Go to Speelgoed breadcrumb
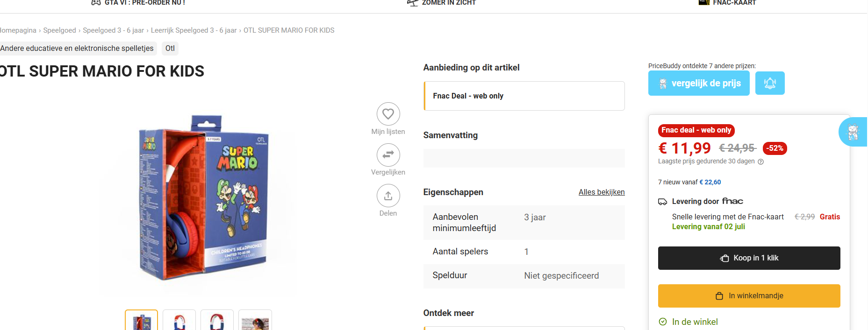Viewport: 868px width, 330px height. click(x=59, y=30)
